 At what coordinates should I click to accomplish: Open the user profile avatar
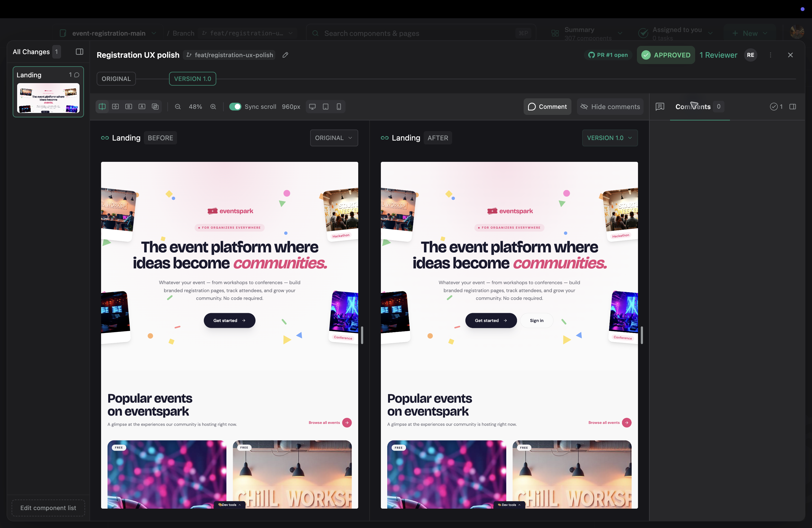coord(797,32)
